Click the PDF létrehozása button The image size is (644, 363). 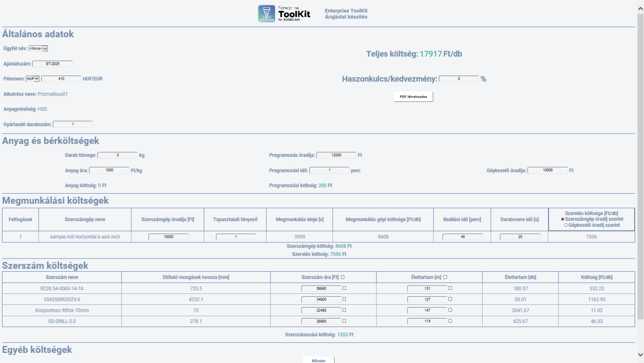click(413, 96)
